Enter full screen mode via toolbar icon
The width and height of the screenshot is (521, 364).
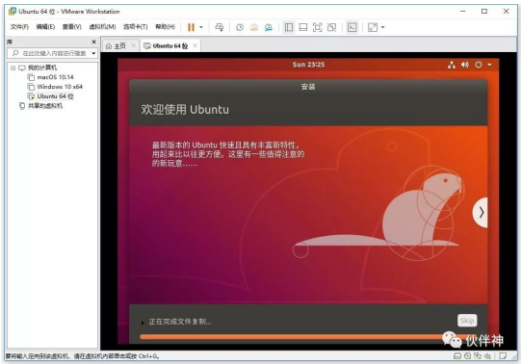point(317,27)
